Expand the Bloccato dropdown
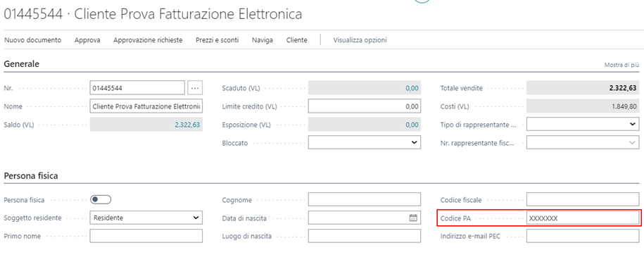 coord(414,142)
